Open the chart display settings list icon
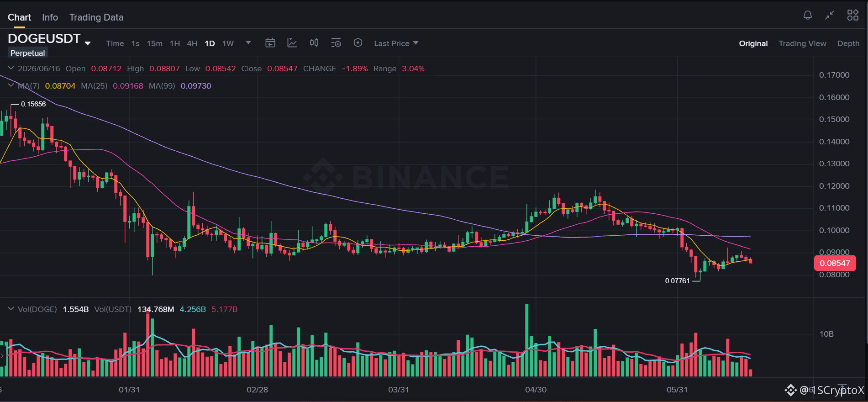This screenshot has height=402, width=868. click(336, 43)
